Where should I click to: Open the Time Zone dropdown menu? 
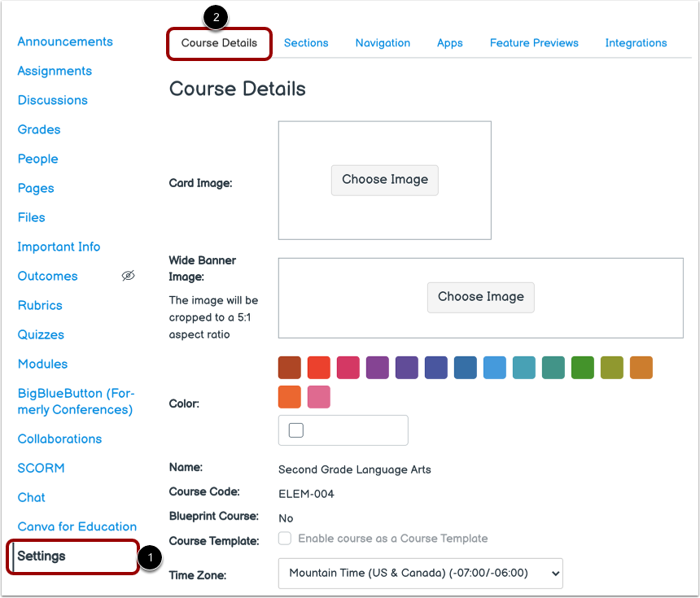coord(420,574)
